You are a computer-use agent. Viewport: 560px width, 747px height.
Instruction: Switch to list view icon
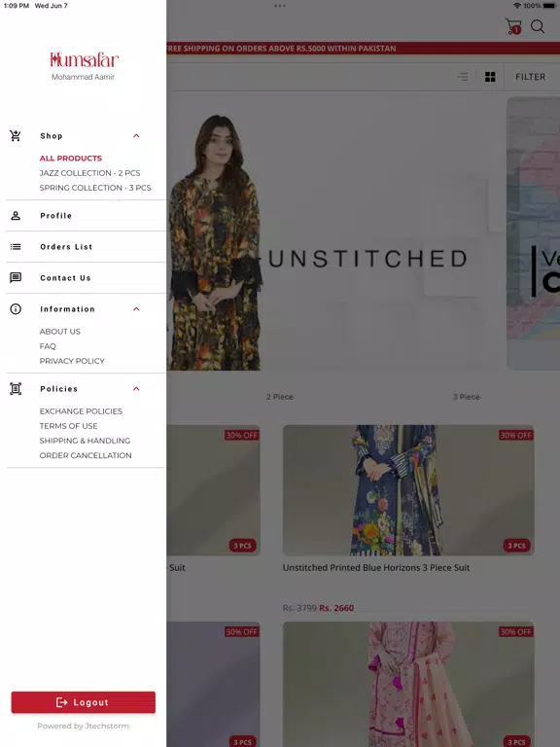pos(463,77)
